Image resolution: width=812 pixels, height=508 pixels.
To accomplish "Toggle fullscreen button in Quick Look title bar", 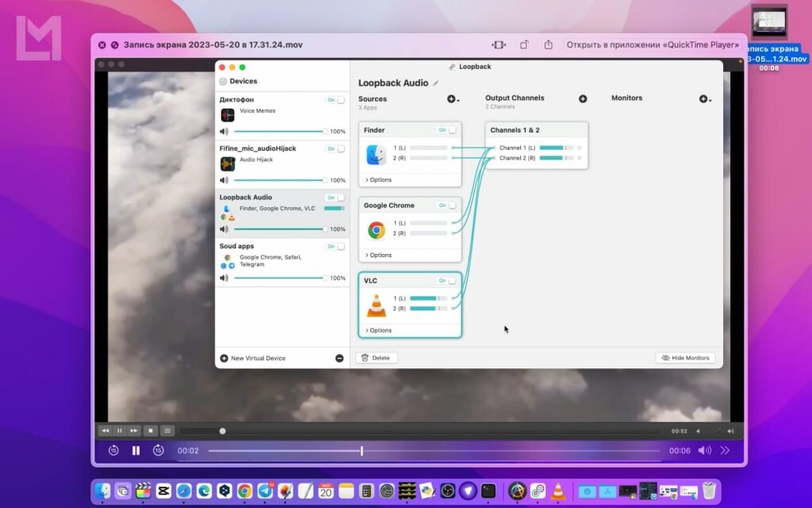I will [x=114, y=45].
